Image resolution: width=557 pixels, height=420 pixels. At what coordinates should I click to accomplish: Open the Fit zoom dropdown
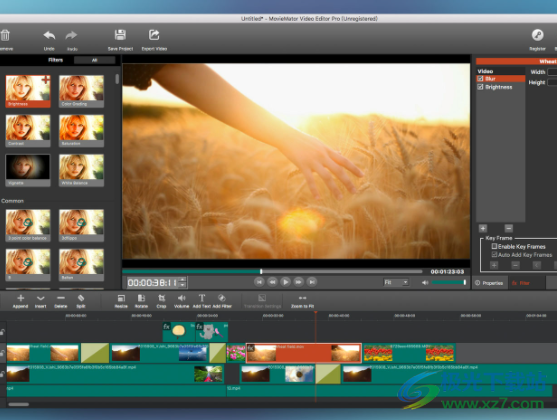click(396, 282)
